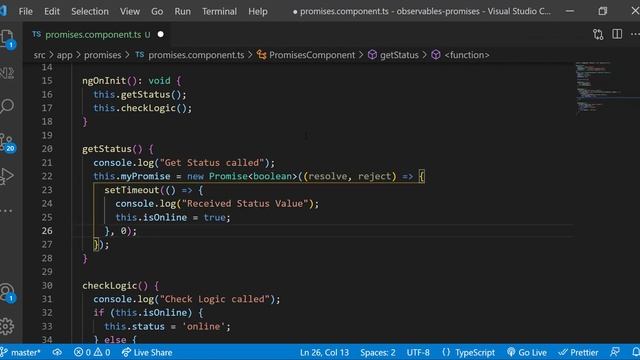The image size is (640, 360).
Task: Open the Terminal menu
Action: (x=219, y=11)
